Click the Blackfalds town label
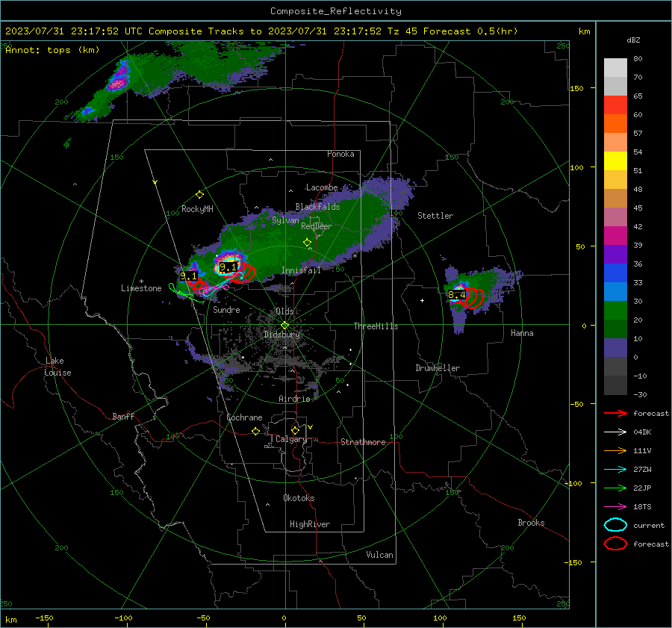672x628 pixels. [x=317, y=207]
